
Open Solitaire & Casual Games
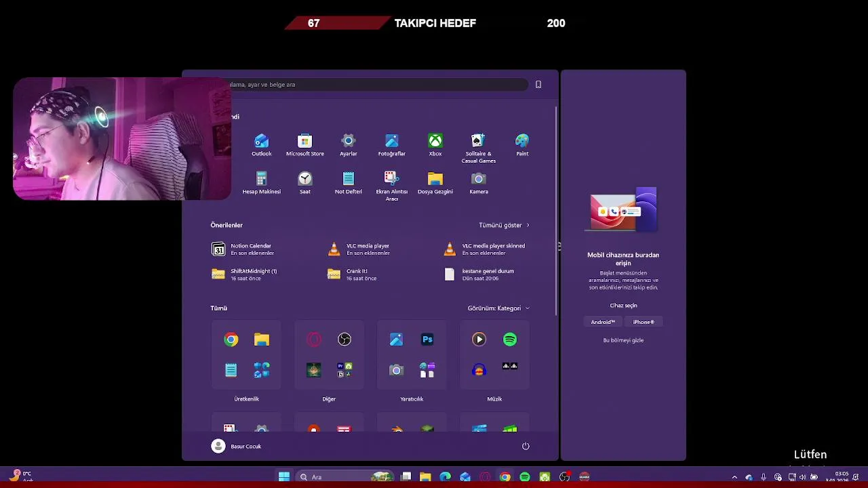point(479,148)
